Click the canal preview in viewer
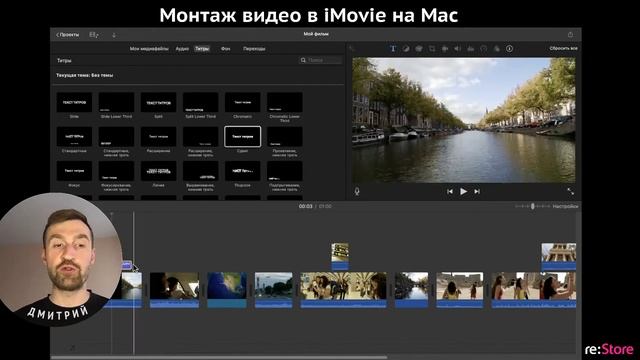Screen dimensions: 640x360 (x=464, y=120)
